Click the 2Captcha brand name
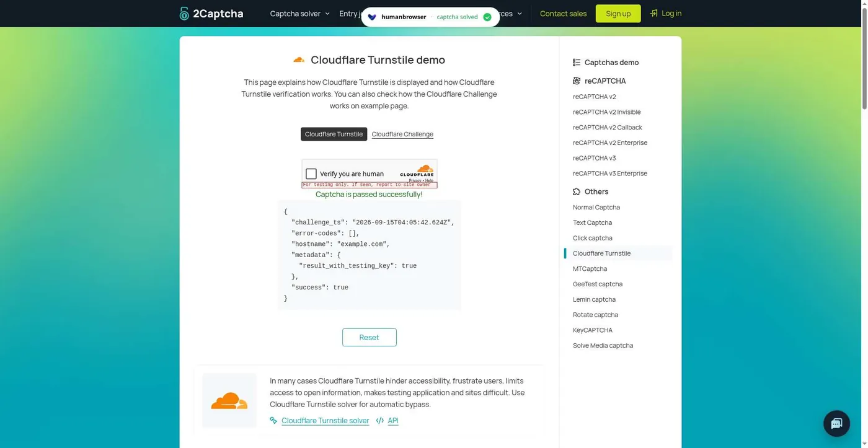Screen dimensions: 868x448 [218, 14]
